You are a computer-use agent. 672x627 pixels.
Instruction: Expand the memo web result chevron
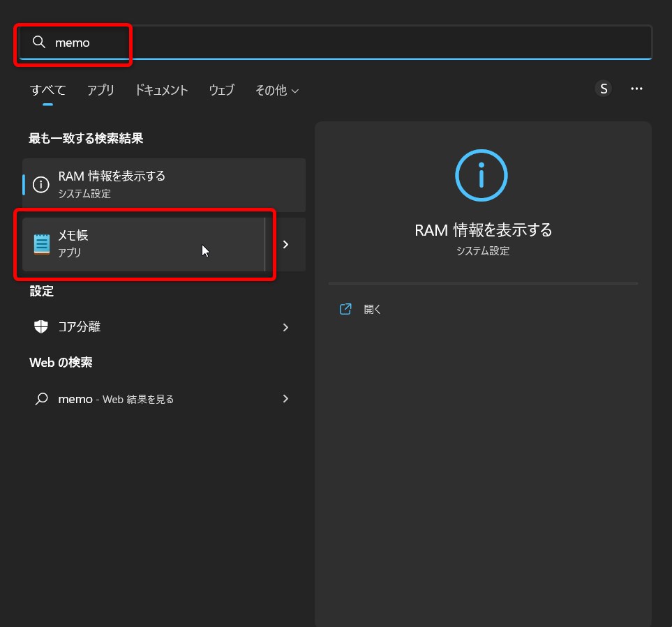click(286, 399)
